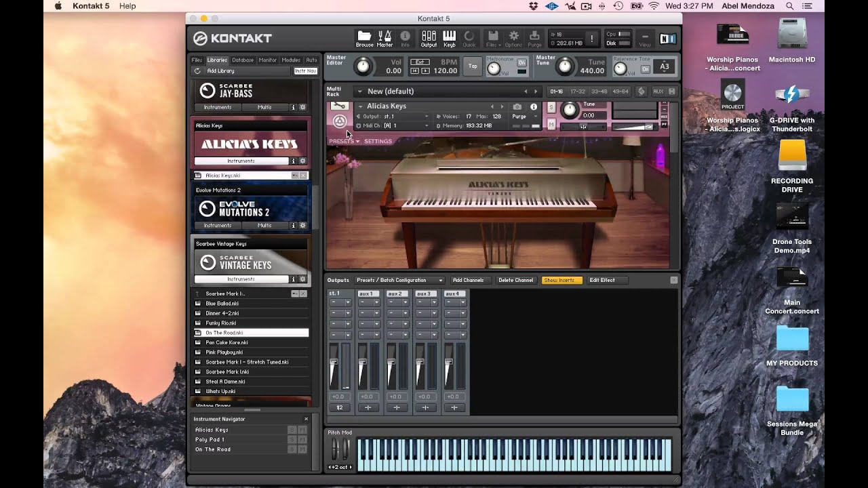Switch to the Files tab
The image size is (868, 488).
[x=196, y=60]
